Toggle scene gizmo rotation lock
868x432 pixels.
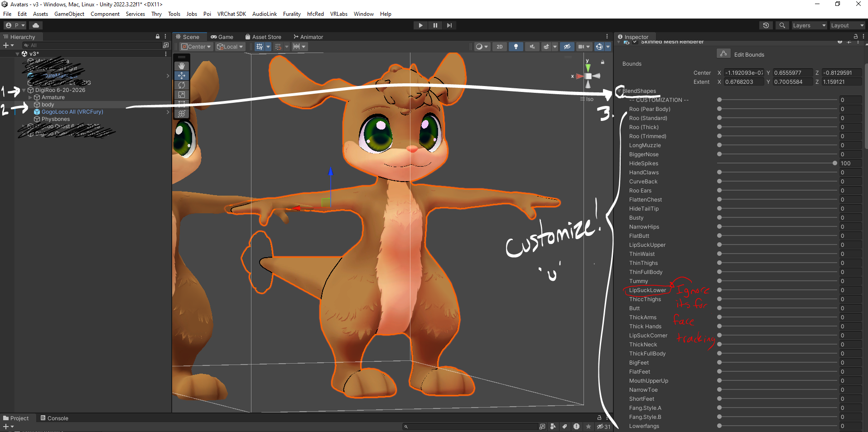click(x=603, y=62)
